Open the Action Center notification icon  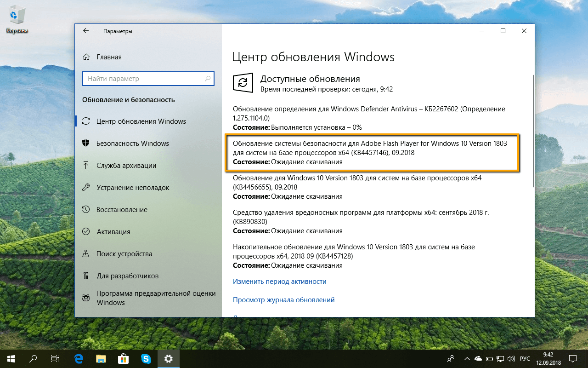tap(572, 358)
